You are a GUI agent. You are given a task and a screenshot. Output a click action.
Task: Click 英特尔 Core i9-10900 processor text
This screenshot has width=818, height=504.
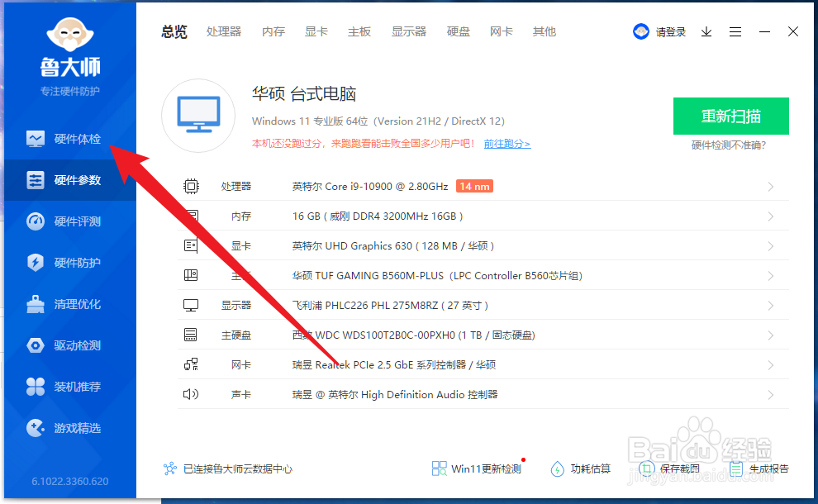370,186
